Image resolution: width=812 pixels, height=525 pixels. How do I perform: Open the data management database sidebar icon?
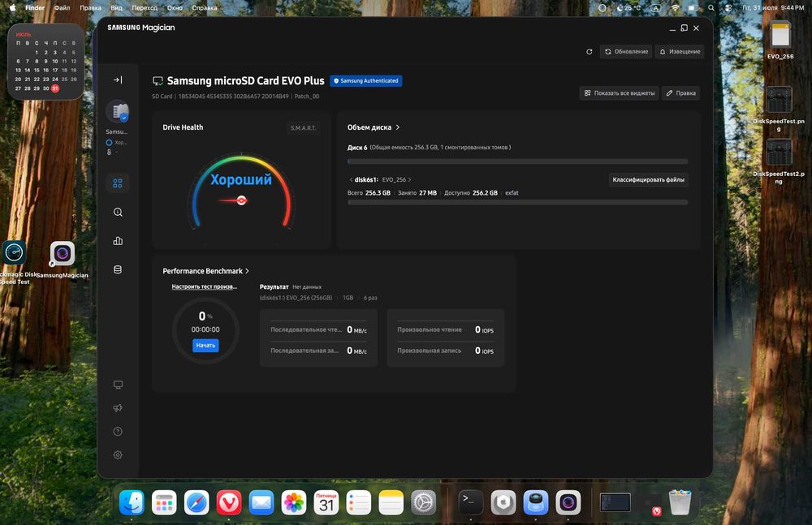point(118,269)
